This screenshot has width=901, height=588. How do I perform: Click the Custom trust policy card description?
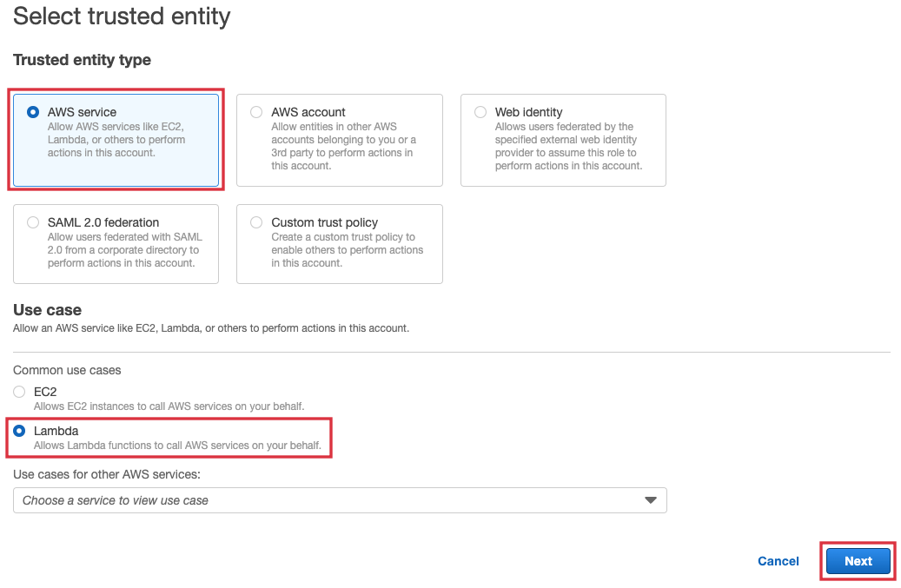(347, 250)
